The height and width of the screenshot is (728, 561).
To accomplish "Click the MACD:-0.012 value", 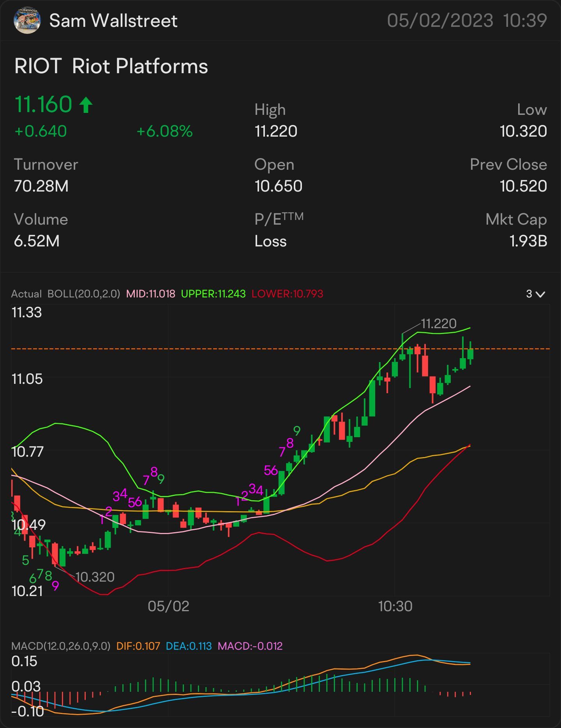I will click(250, 646).
